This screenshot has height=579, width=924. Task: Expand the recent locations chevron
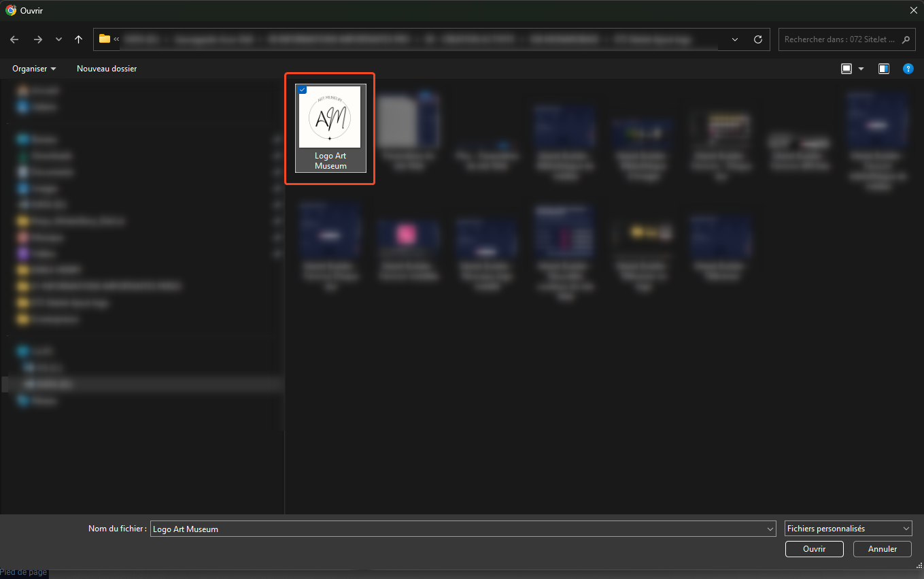[x=58, y=39]
